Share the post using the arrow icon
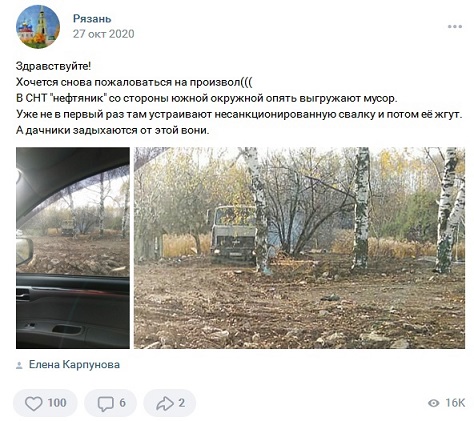 coord(165,403)
